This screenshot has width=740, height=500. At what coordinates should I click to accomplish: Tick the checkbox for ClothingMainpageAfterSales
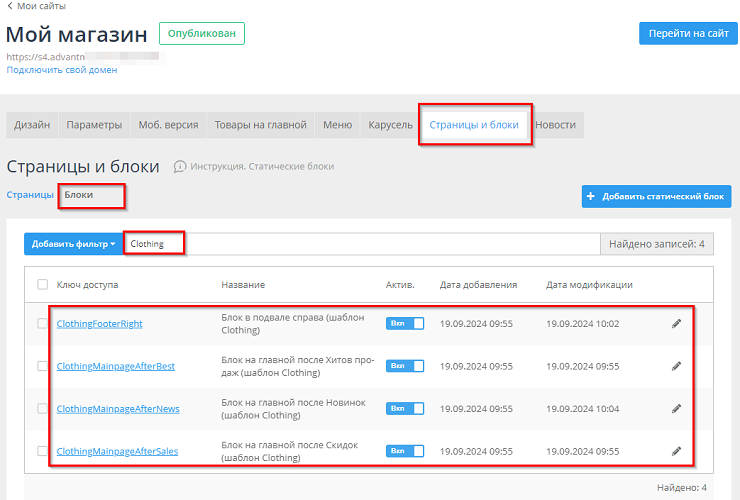click(42, 451)
